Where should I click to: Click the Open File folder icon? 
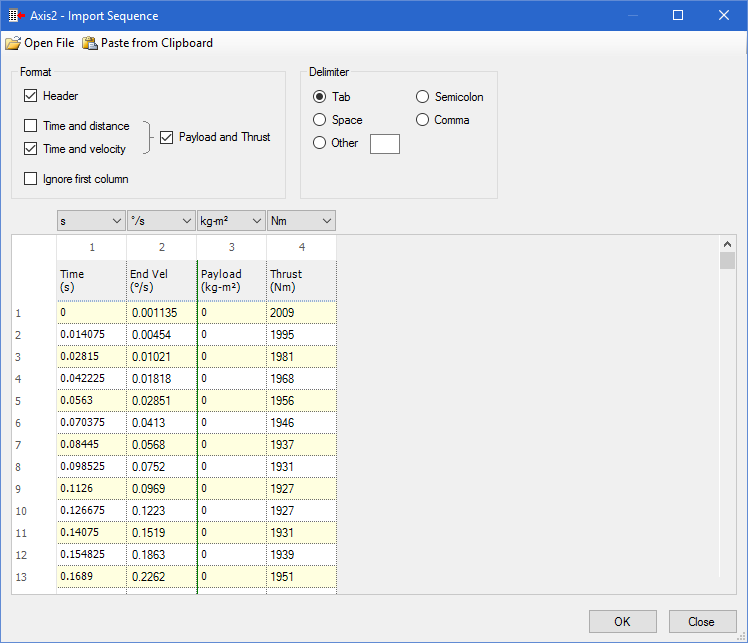(13, 43)
